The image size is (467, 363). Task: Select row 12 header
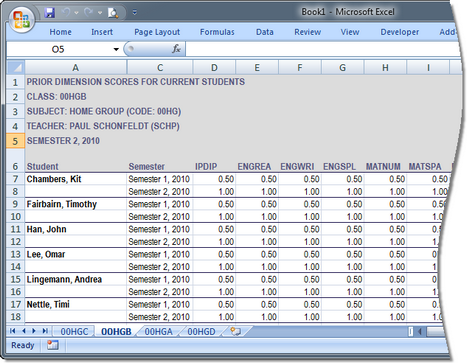click(x=15, y=242)
